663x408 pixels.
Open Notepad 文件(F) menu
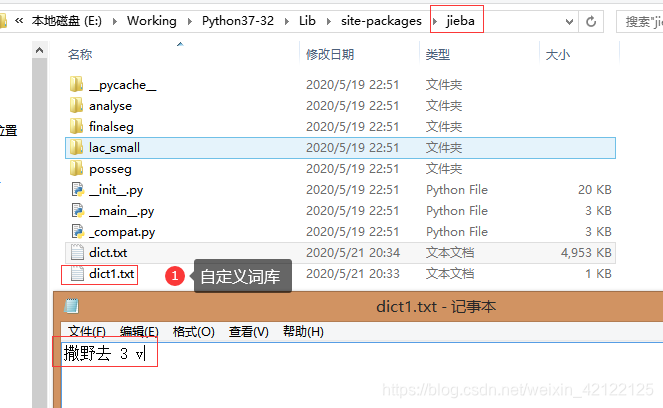(87, 331)
